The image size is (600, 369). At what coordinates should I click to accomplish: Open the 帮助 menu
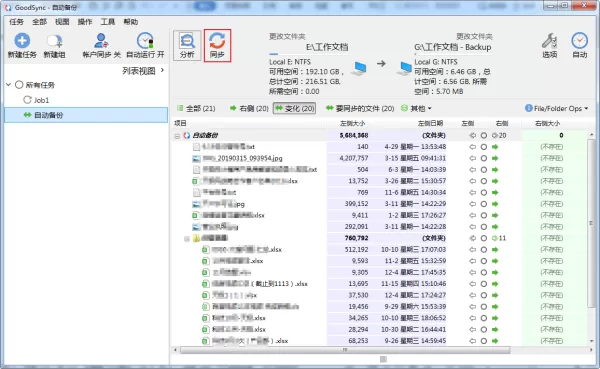(130, 22)
